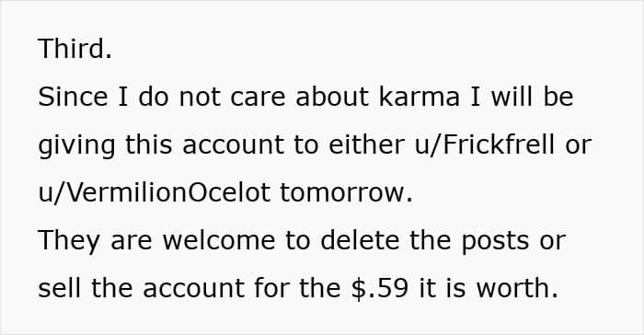Click the u/Frickfrell username mention
Viewport: 644px width, 335px height.
485,144
